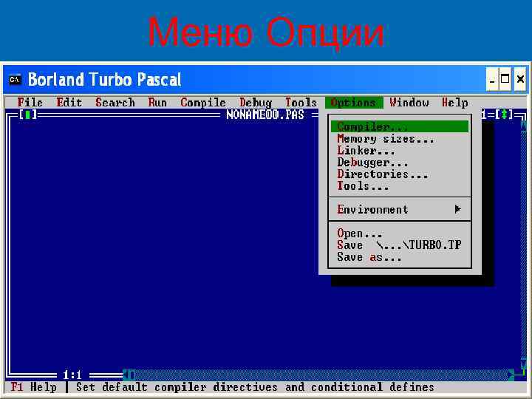The image size is (532, 399).
Task: Choose Memory sizes... option
Action: (400, 139)
